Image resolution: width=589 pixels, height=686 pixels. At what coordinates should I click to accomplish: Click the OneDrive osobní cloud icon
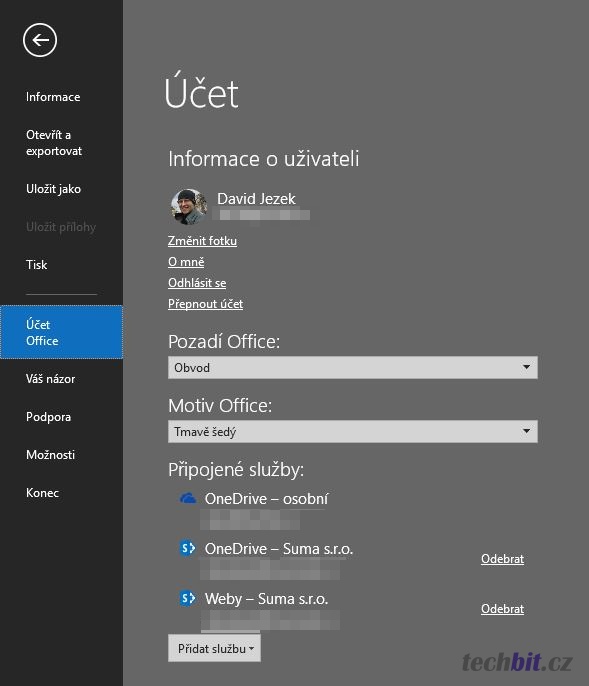(x=188, y=498)
